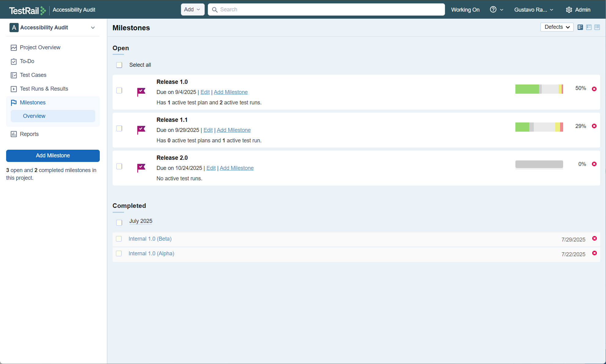Viewport: 606px width, 364px height.
Task: Delete Release 1.1 using red X icon
Action: [594, 126]
